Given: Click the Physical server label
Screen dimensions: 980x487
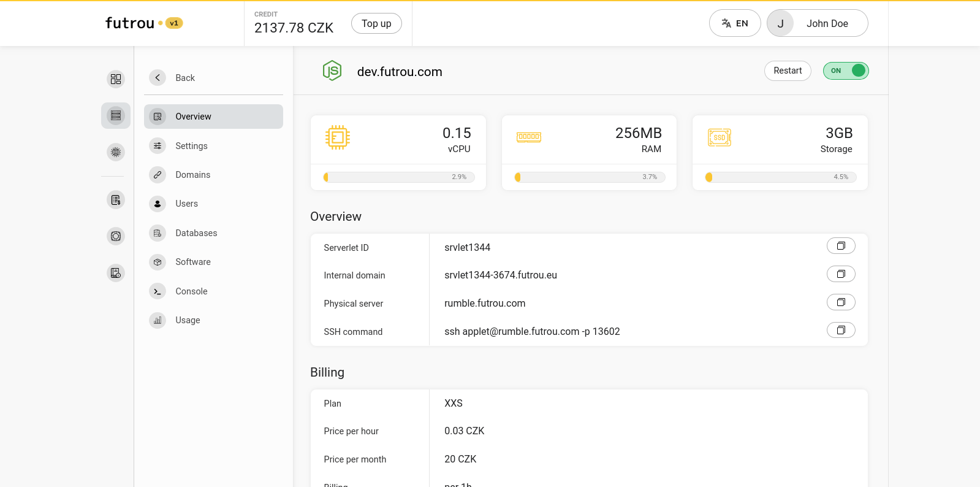Looking at the screenshot, I should (x=354, y=304).
